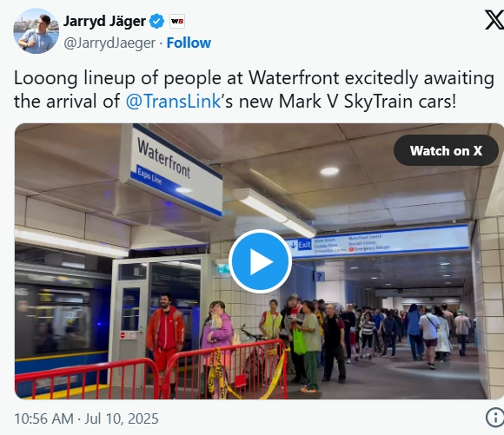Open Jarryd Jäger's profile picture

(36, 31)
